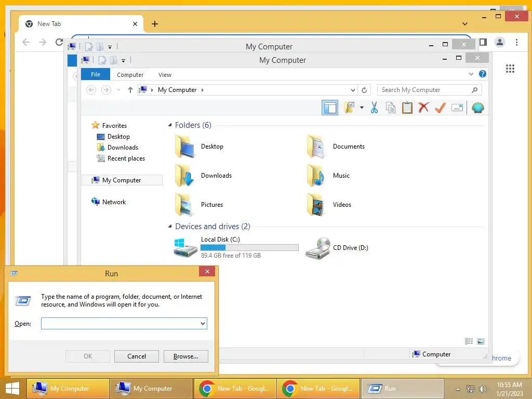Switch to Details view in status bar
The height and width of the screenshot is (399, 532).
(x=469, y=341)
